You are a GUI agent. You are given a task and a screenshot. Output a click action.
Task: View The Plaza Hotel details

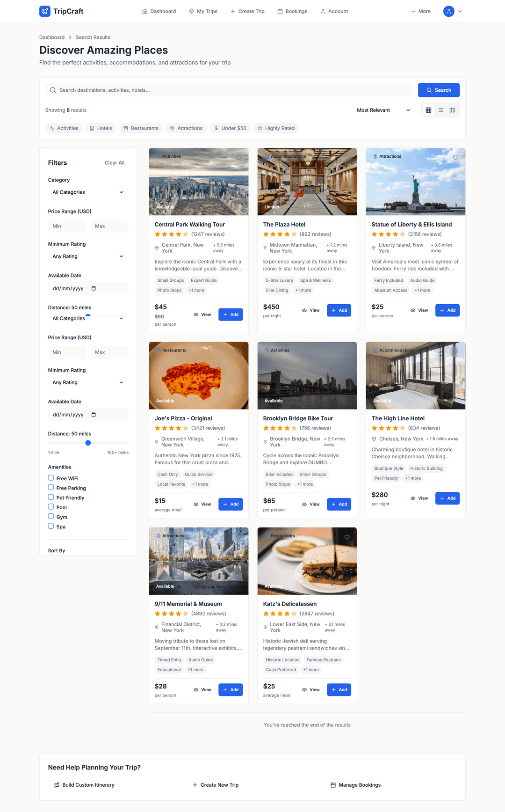311,310
